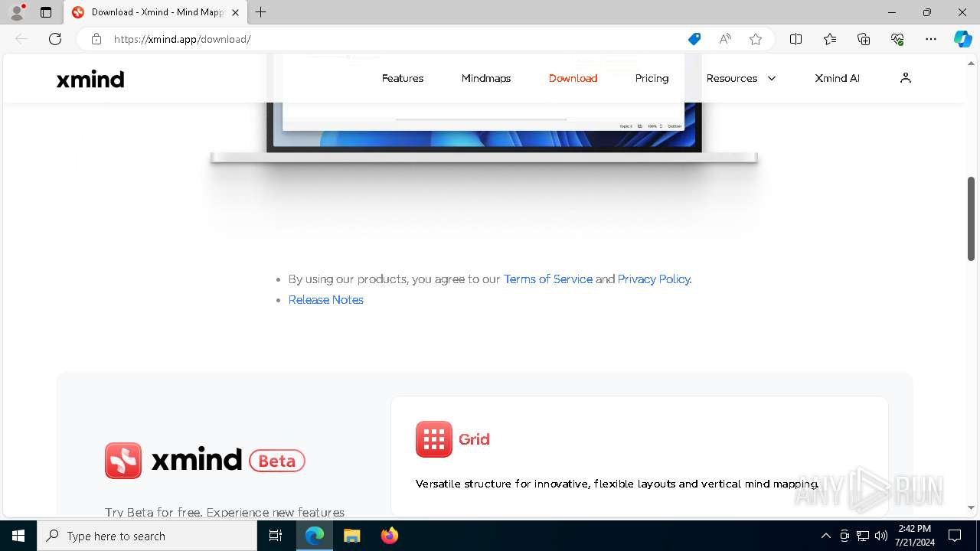Activate the Read aloud icon

pos(725,39)
